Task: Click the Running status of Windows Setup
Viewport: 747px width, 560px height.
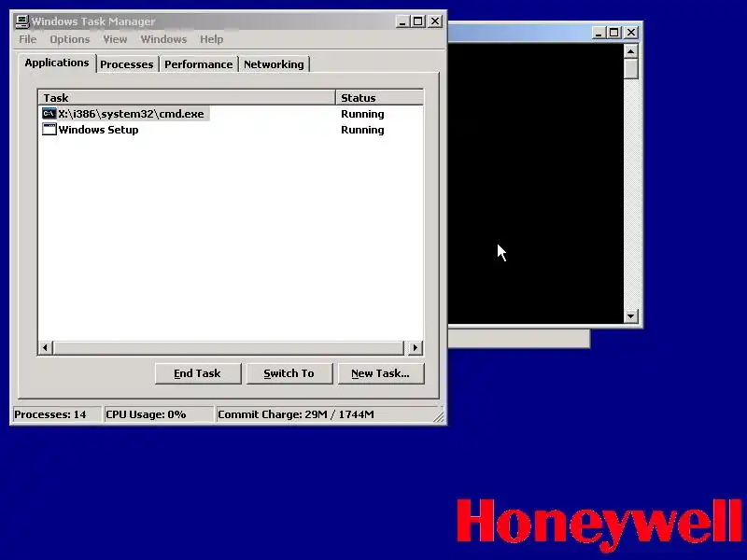Action: (362, 130)
